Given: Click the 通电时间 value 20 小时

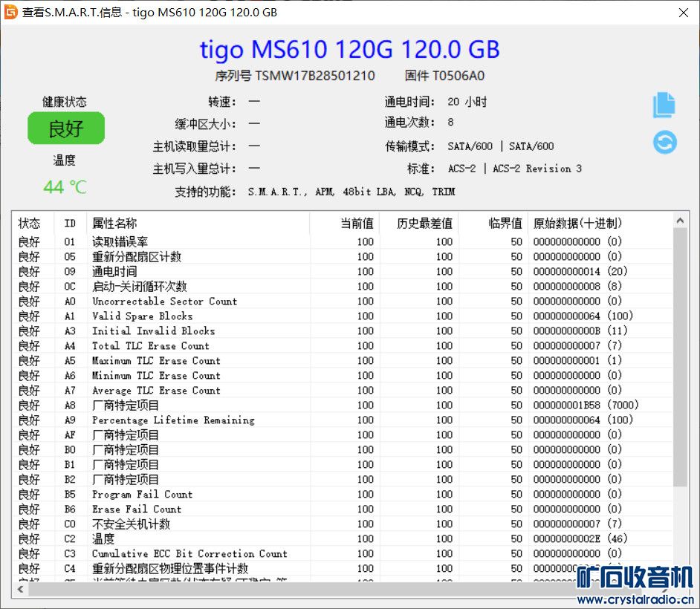Looking at the screenshot, I should coord(467,102).
